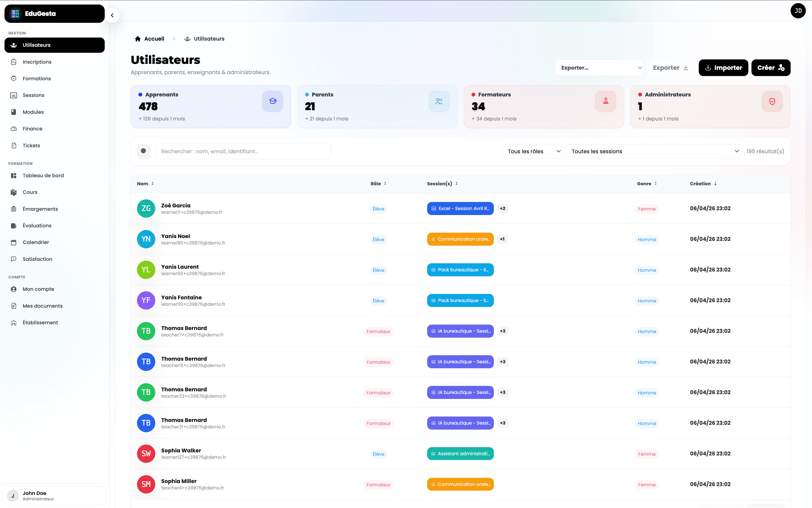Toggle the sort order on the Nom column
The width and height of the screenshot is (812, 508).
(153, 183)
